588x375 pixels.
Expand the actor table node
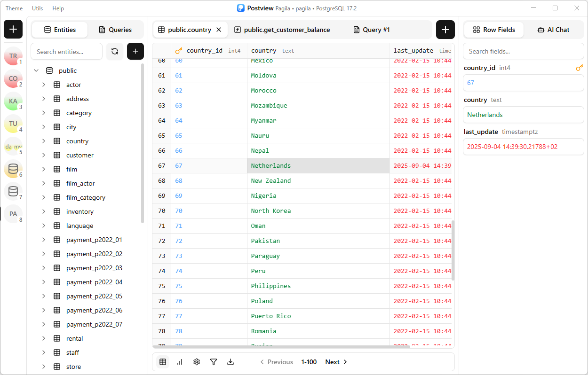click(x=44, y=85)
